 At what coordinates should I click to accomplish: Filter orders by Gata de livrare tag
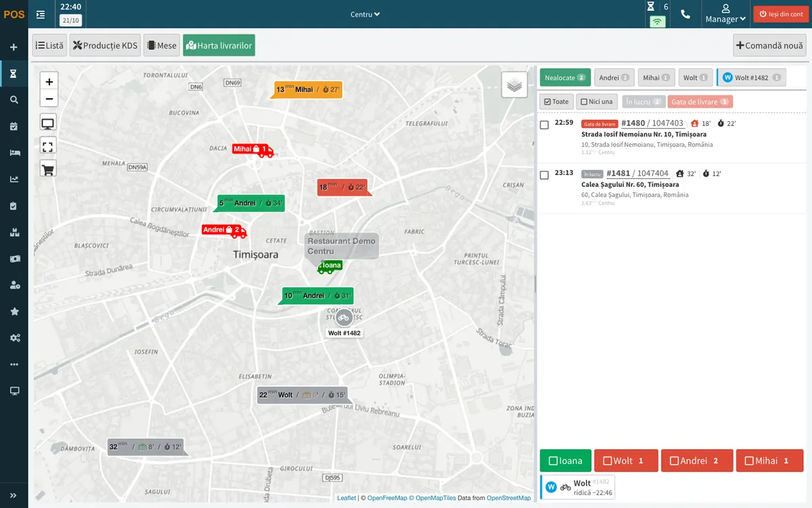pyautogui.click(x=700, y=102)
